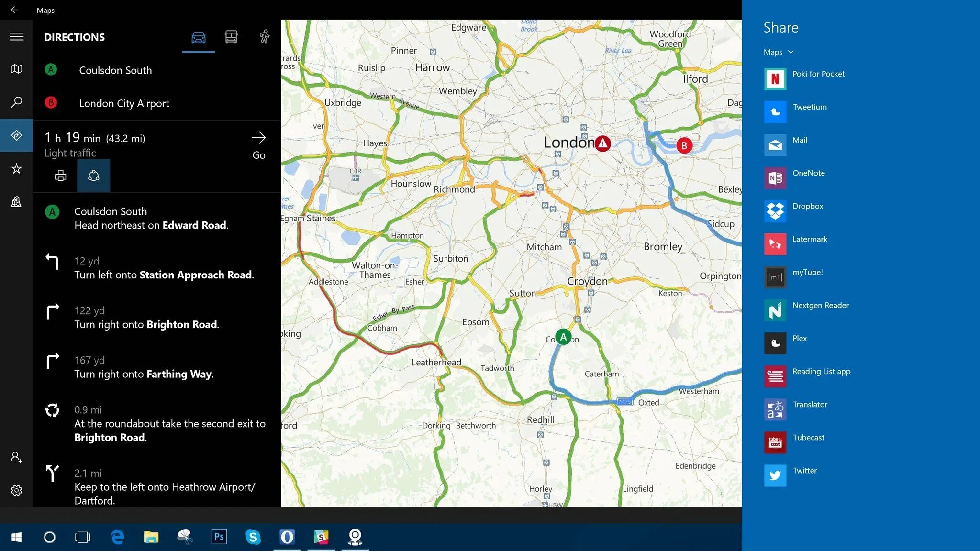Viewport: 980px width, 551px height.
Task: Open Microsoft Edge from the taskbar
Action: 117,537
